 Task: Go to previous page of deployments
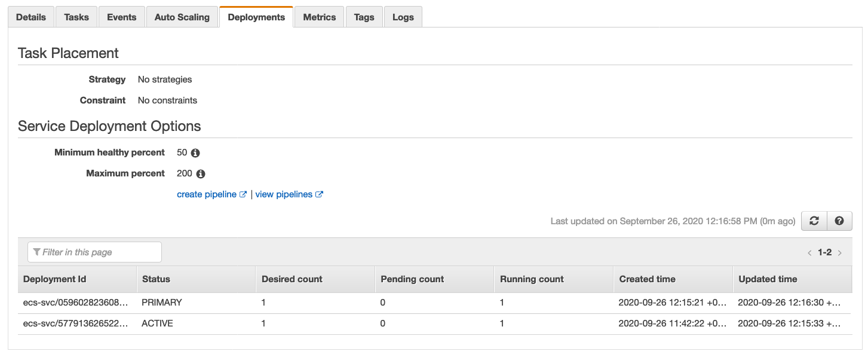(809, 253)
